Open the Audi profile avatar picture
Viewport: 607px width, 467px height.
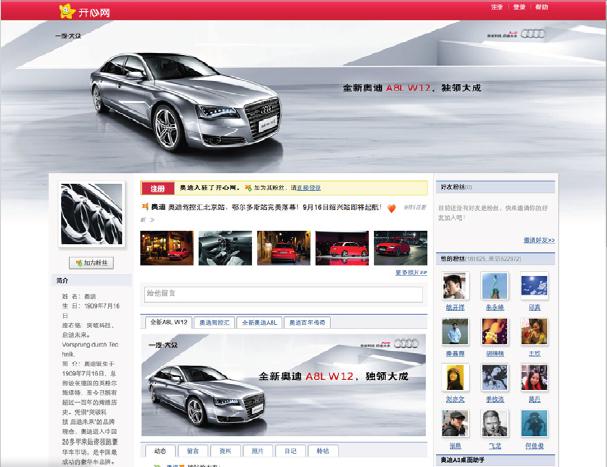tap(92, 214)
